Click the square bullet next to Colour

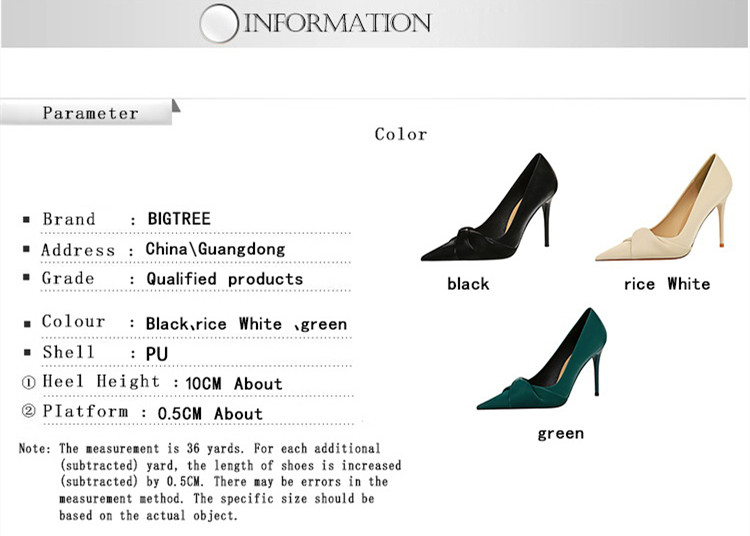27,323
